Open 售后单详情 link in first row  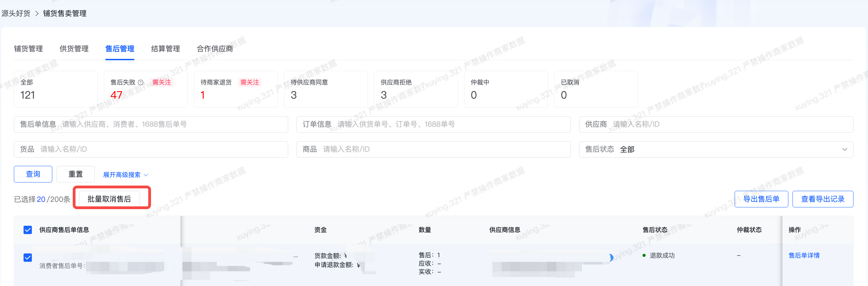point(804,256)
